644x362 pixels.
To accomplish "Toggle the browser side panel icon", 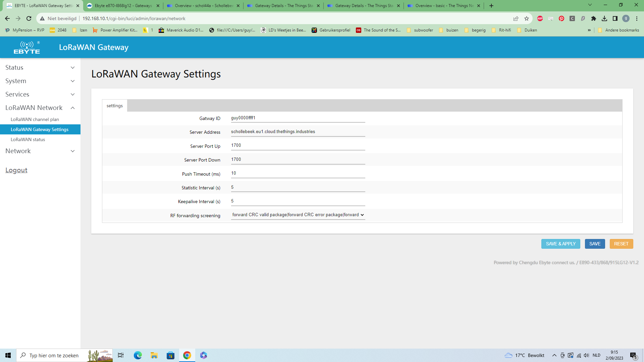I will click(615, 18).
